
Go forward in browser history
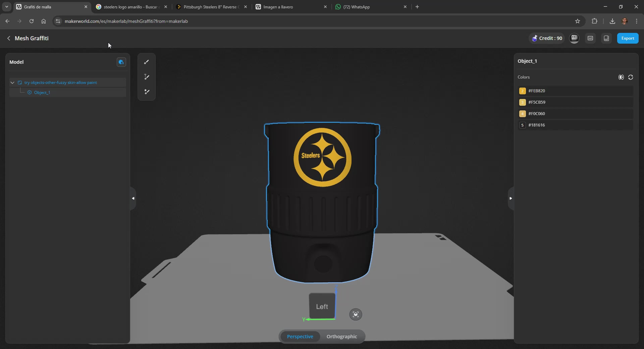coord(19,21)
